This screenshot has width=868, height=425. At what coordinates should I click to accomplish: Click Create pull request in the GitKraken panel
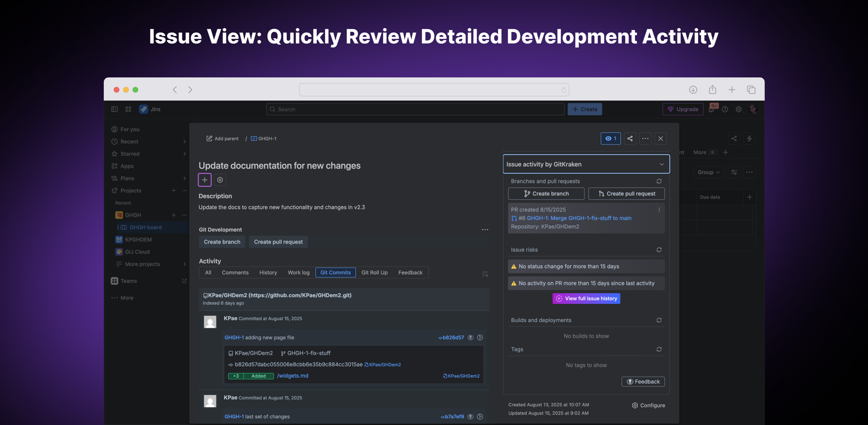(626, 194)
